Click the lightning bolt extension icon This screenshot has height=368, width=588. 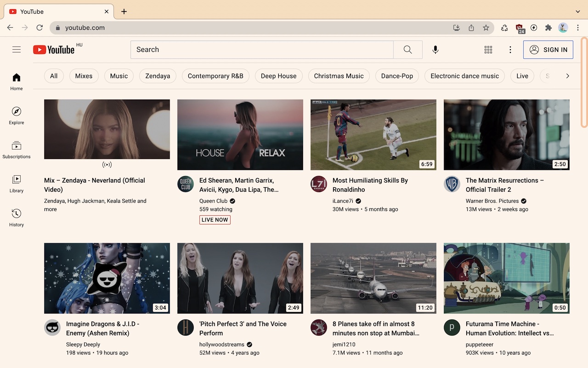(x=534, y=28)
